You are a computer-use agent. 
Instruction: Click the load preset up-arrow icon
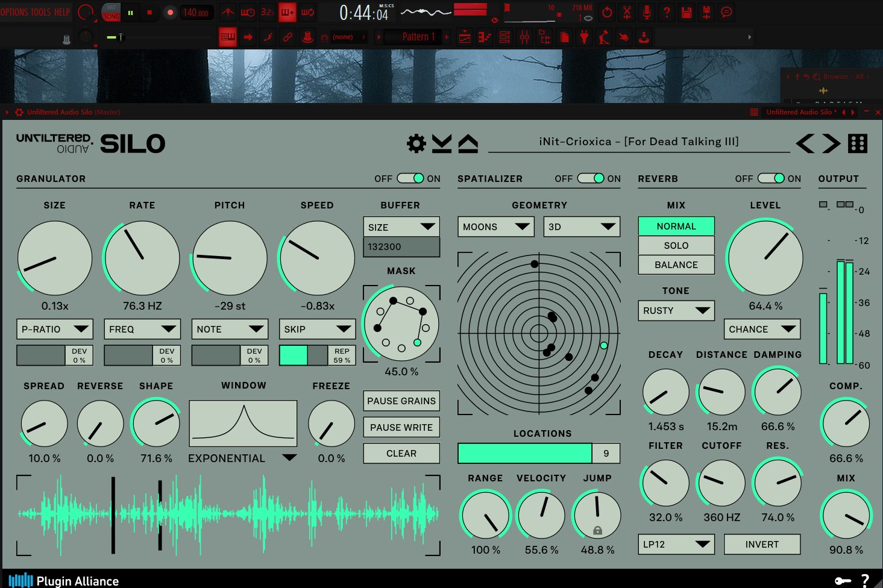pyautogui.click(x=468, y=143)
